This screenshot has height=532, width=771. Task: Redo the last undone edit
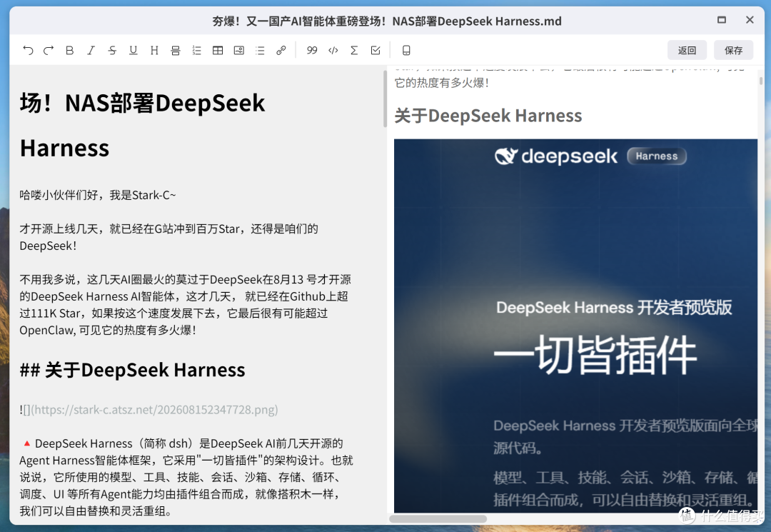click(x=49, y=50)
